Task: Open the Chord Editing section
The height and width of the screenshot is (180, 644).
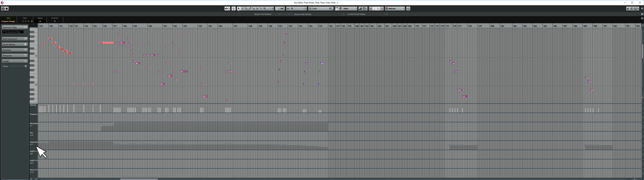Action: tap(14, 44)
